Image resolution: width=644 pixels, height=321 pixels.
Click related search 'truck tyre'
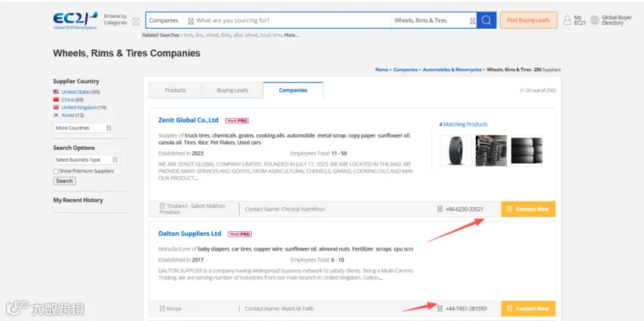point(270,35)
